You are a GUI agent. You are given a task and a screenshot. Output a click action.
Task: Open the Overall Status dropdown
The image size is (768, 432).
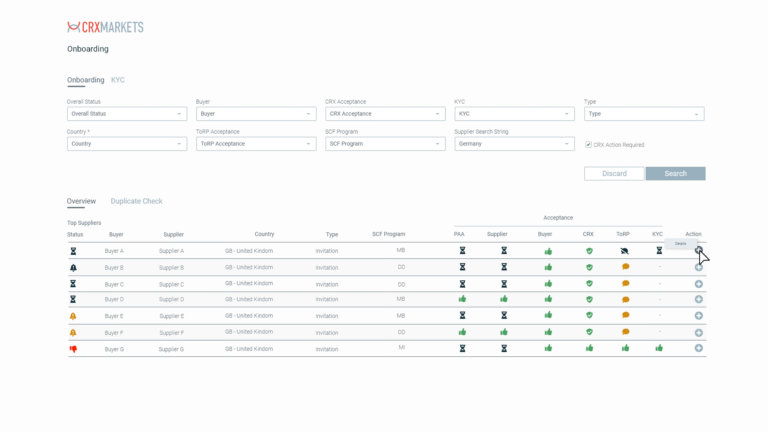coord(126,114)
